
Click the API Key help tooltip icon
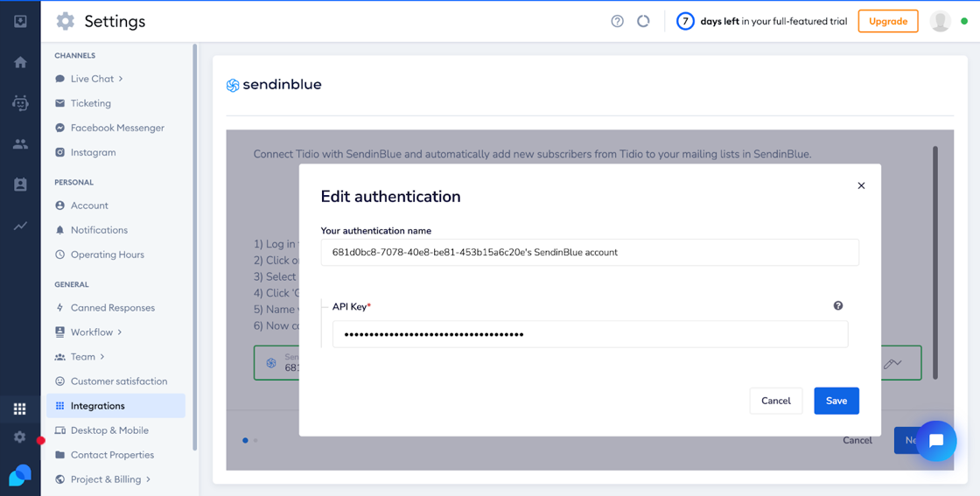[838, 306]
